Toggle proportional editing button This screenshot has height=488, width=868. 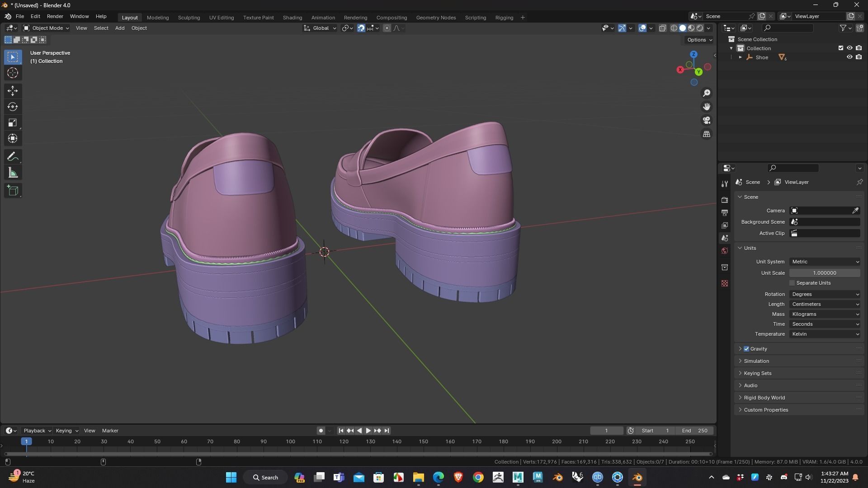pyautogui.click(x=387, y=28)
